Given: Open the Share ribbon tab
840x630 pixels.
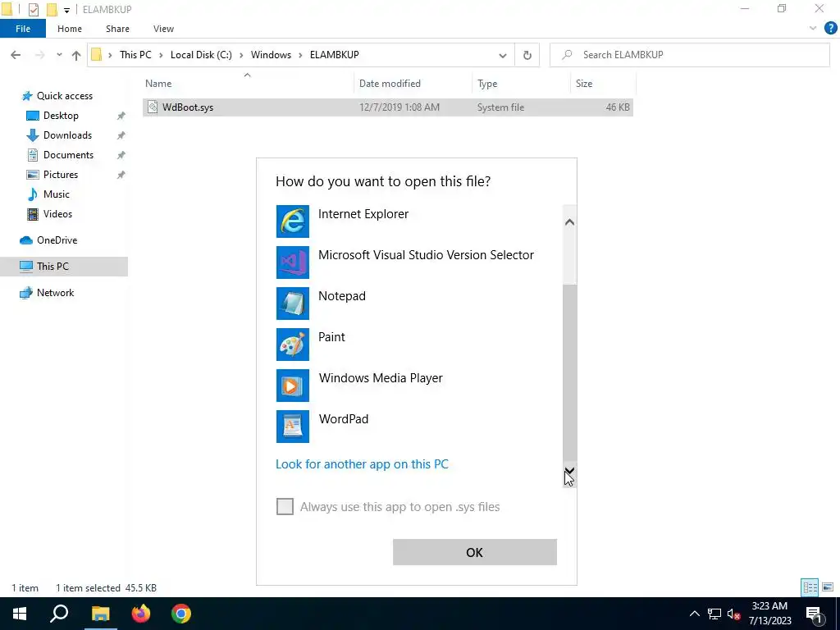Looking at the screenshot, I should tap(117, 29).
